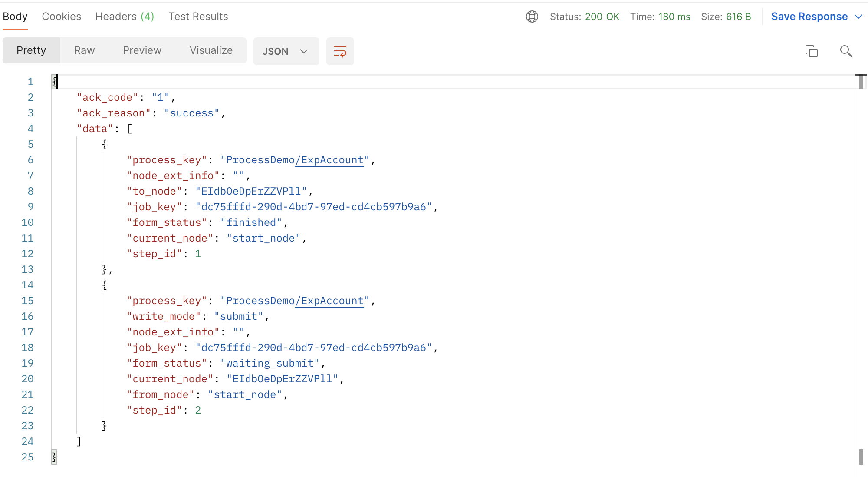Open the Headers (4) tab
Viewport: 868px width, 477px height.
(125, 17)
